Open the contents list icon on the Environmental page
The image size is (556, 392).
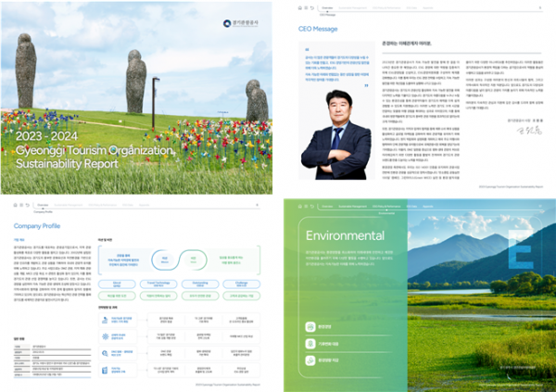[306, 206]
